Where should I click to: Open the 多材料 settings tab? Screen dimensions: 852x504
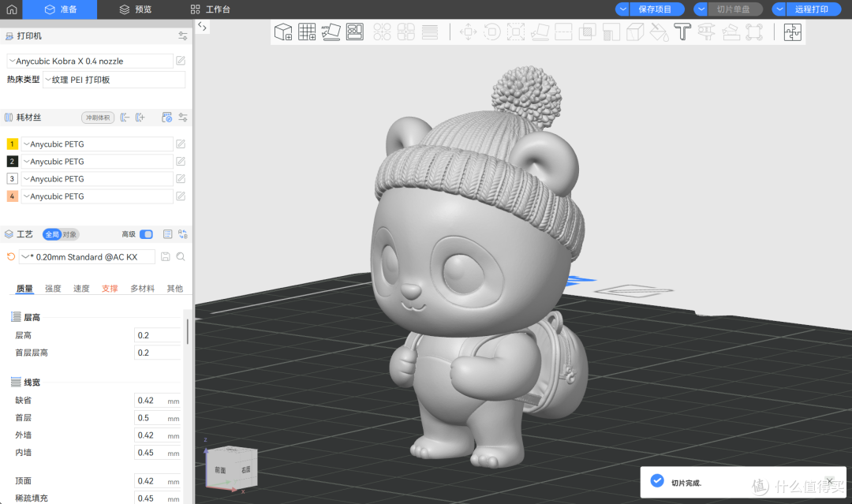click(142, 289)
